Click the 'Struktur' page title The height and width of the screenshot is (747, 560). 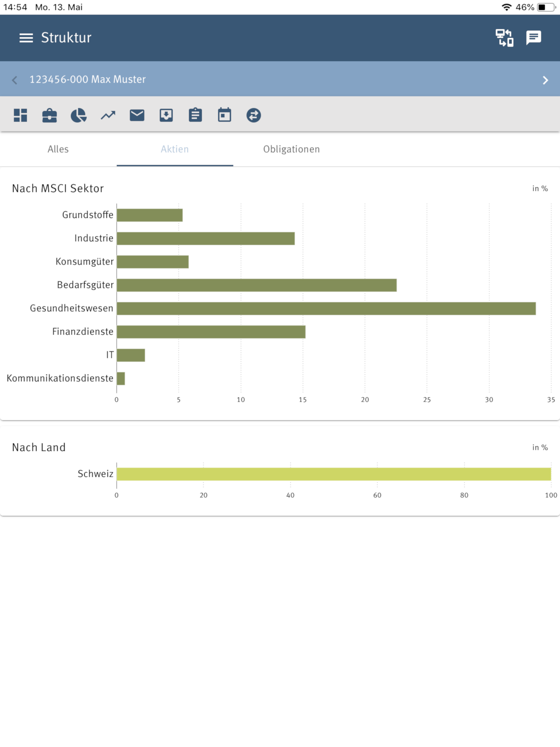point(66,37)
